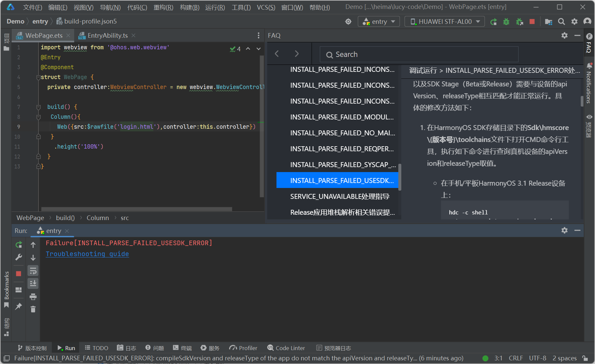Open the 文件(F) menu

click(32, 7)
